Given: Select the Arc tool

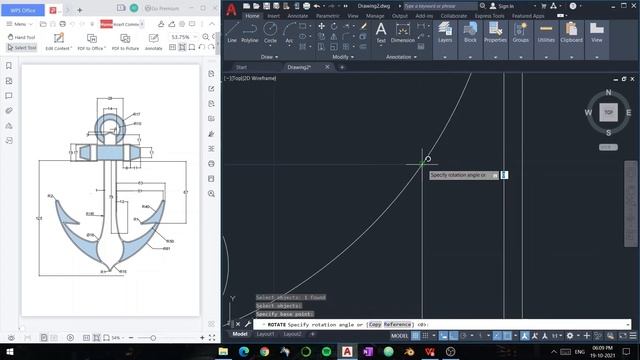Looking at the screenshot, I should pyautogui.click(x=289, y=33).
